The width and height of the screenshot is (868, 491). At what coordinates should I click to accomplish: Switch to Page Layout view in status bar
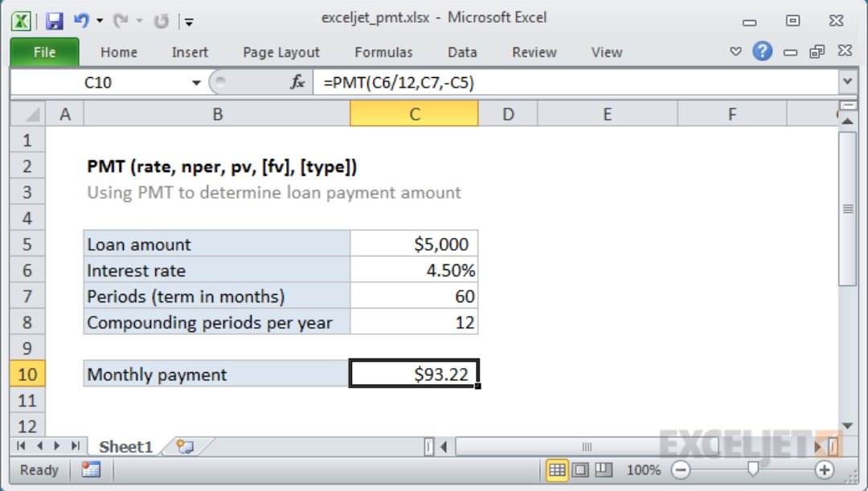click(580, 470)
